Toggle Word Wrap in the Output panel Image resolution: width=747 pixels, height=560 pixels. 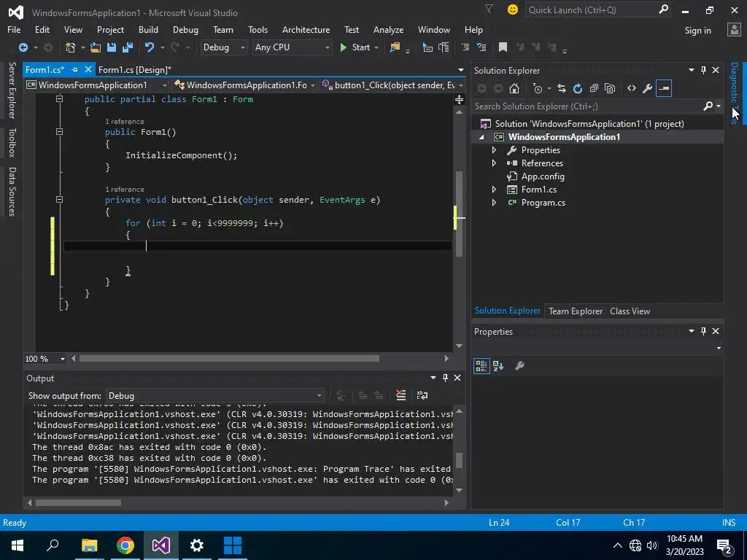coord(422,395)
